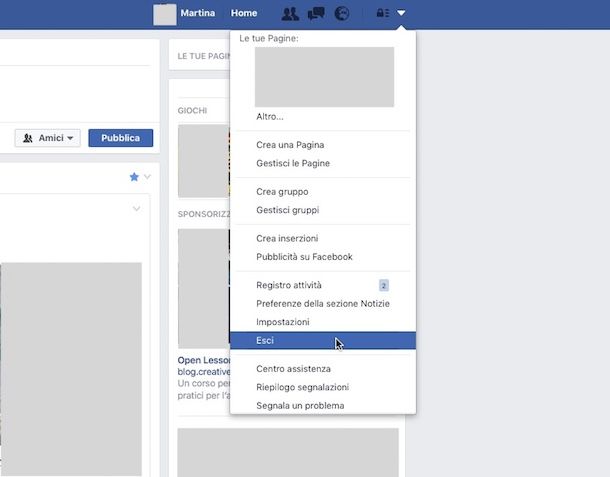
Task: Click the blog.creative sponsored URL
Action: 204,372
